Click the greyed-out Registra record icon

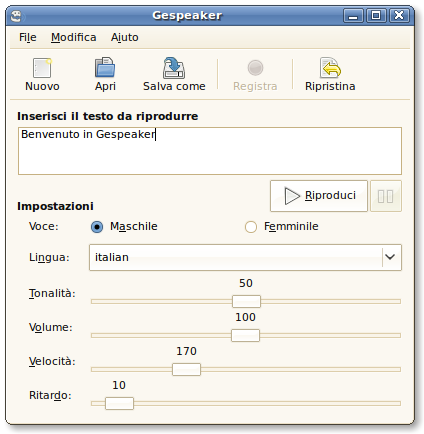[255, 68]
